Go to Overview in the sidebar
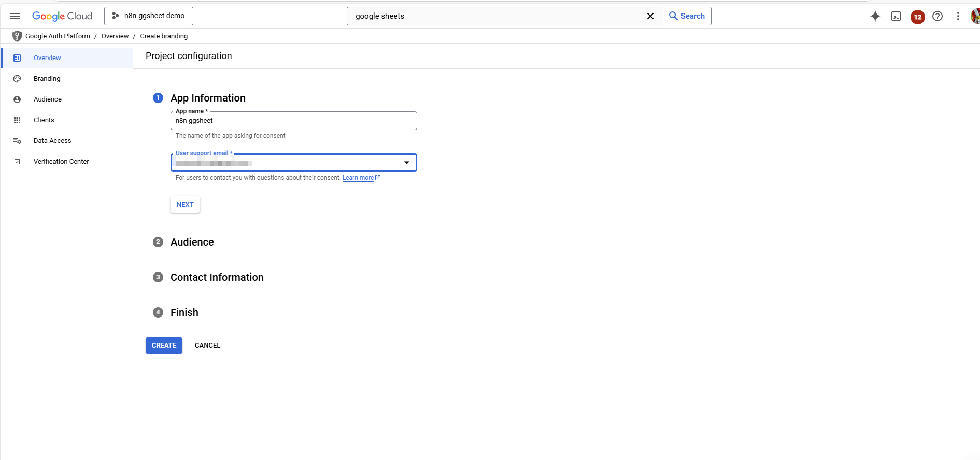Screen dimensions: 980x460 tap(67, 58)
